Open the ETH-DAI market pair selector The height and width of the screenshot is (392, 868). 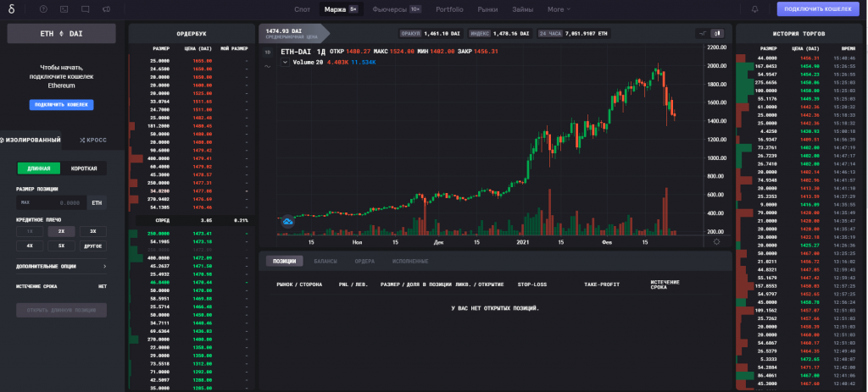[x=62, y=33]
